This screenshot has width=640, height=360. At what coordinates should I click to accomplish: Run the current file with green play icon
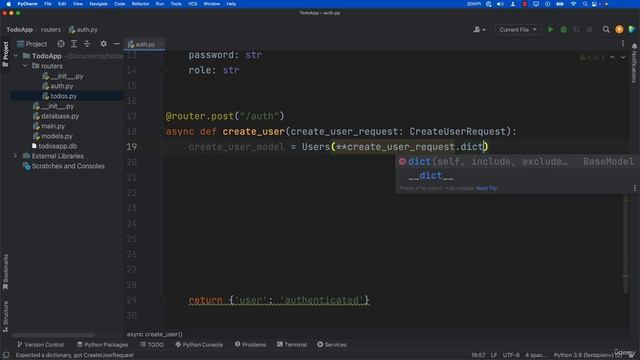(x=551, y=29)
